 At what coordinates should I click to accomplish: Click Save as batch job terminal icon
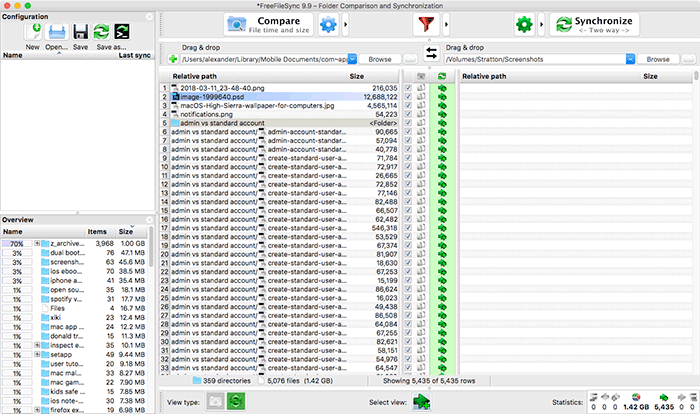tap(122, 32)
